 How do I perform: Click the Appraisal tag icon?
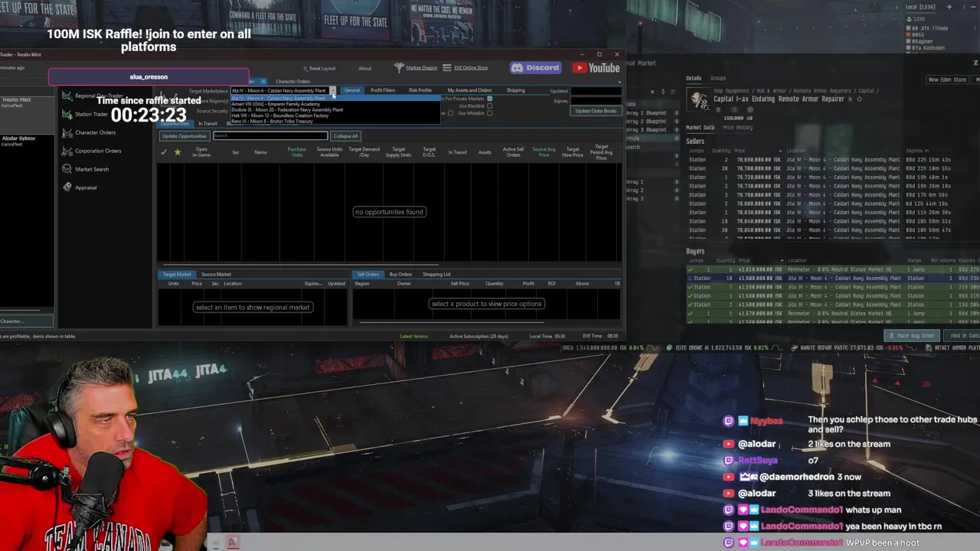click(67, 187)
